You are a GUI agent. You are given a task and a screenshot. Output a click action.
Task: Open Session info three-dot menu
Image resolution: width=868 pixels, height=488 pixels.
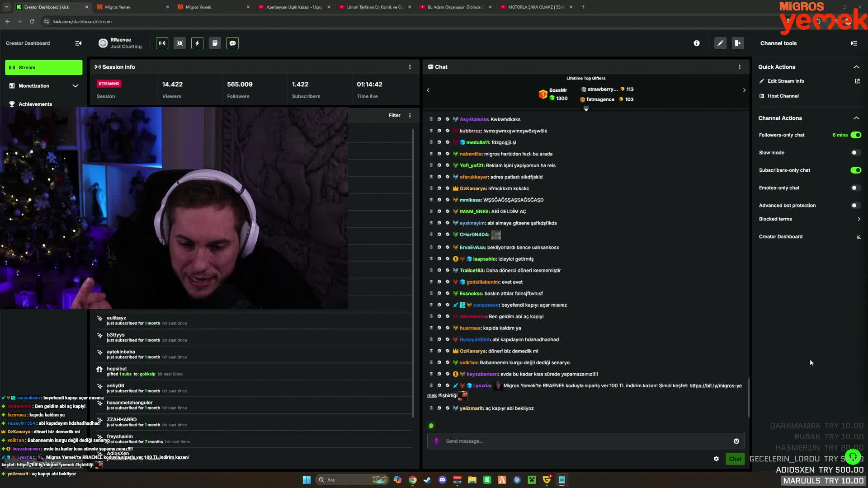[410, 67]
